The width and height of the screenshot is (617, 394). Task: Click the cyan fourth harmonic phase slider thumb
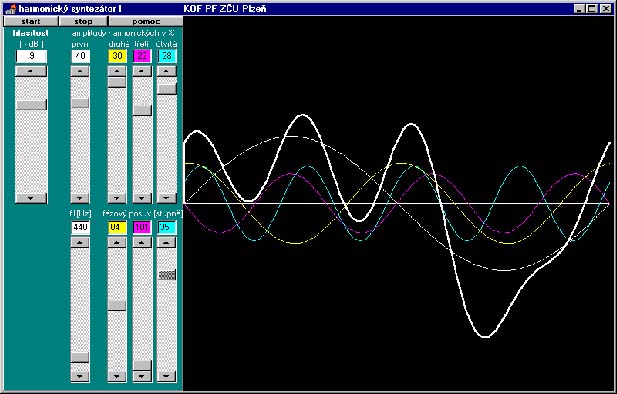pos(167,275)
